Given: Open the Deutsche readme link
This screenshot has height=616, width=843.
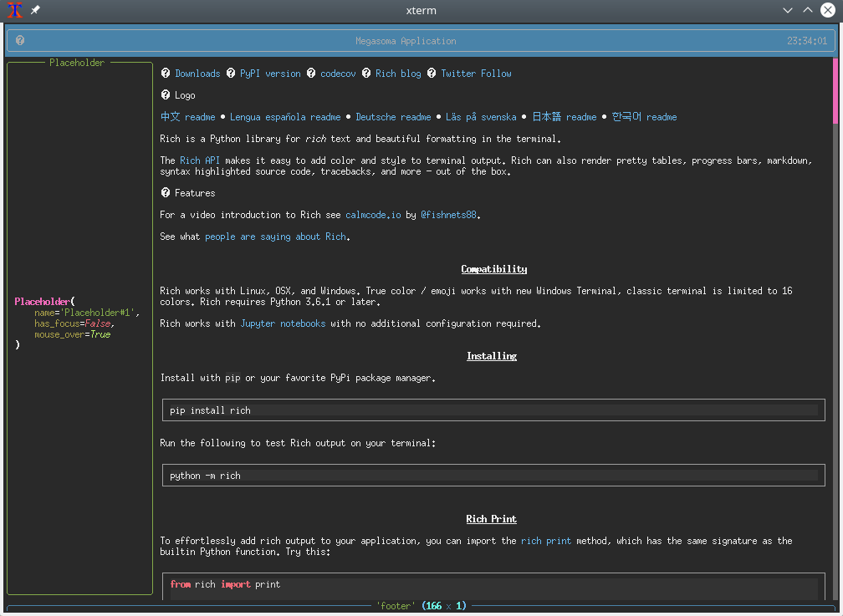Looking at the screenshot, I should pos(393,117).
